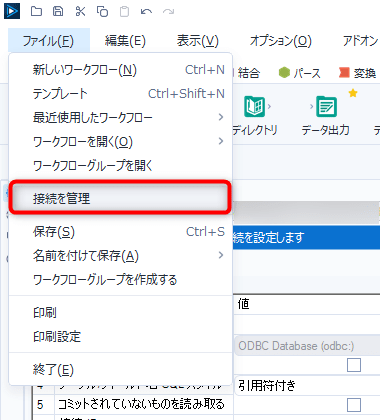Click the Alteryx Designer app logo icon

[x=12, y=11]
